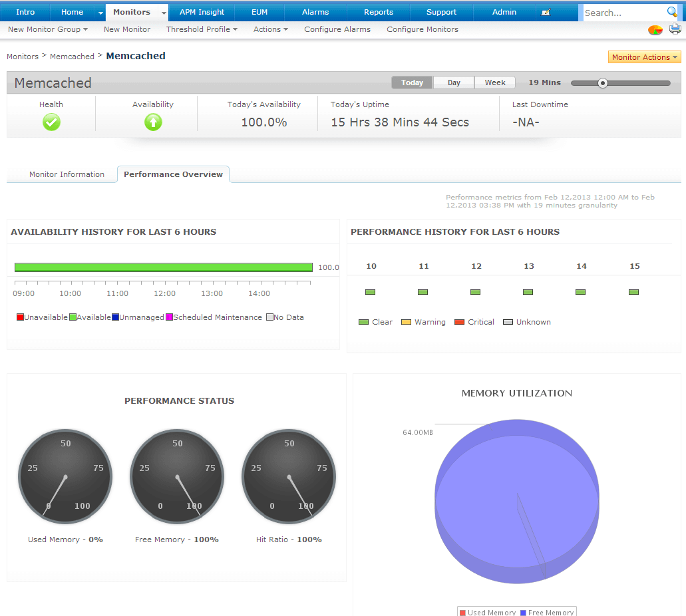Open the Alarms tab
The width and height of the screenshot is (686, 616).
pyautogui.click(x=315, y=12)
